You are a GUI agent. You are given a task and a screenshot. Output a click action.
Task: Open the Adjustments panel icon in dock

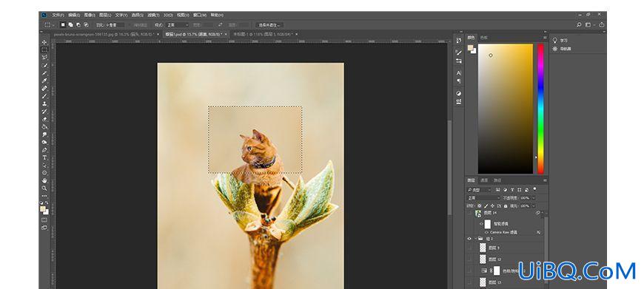pyautogui.click(x=459, y=93)
